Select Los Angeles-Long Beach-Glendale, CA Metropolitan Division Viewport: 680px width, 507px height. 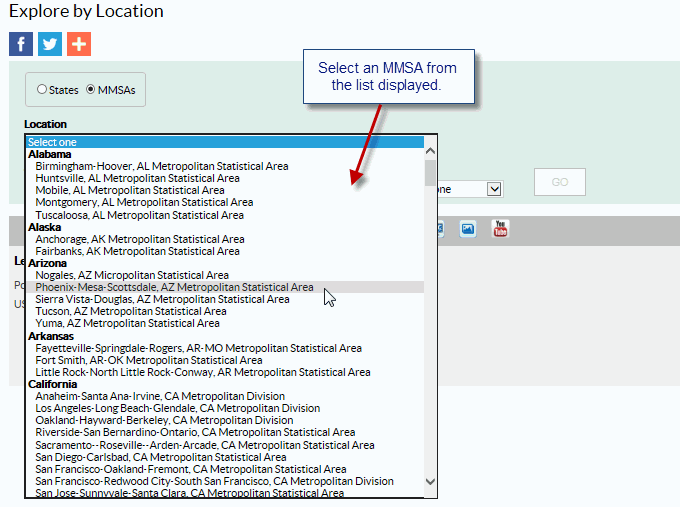[178, 408]
